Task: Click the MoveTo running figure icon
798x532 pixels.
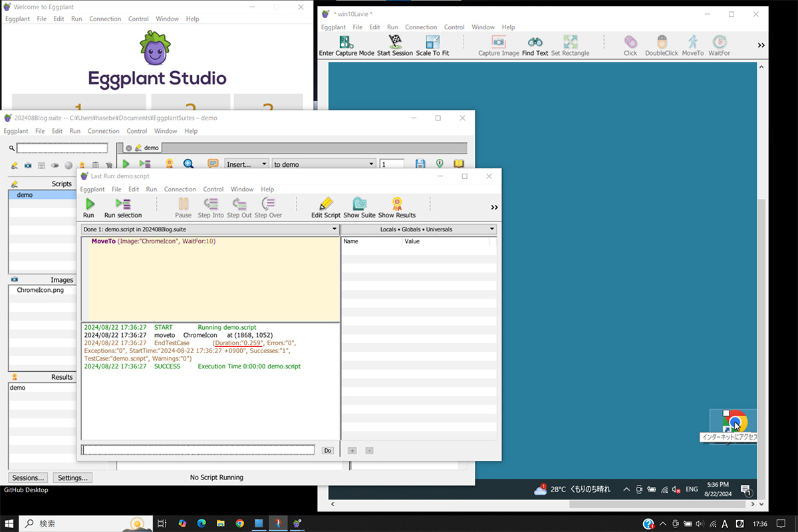Action: tap(693, 42)
